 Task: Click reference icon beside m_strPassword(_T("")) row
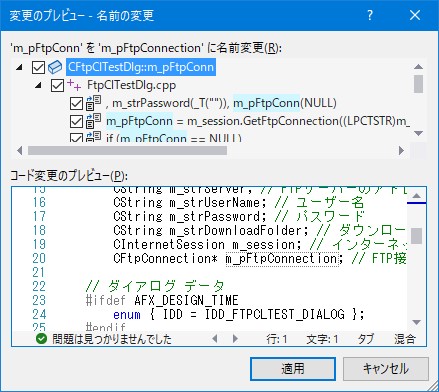click(93, 103)
